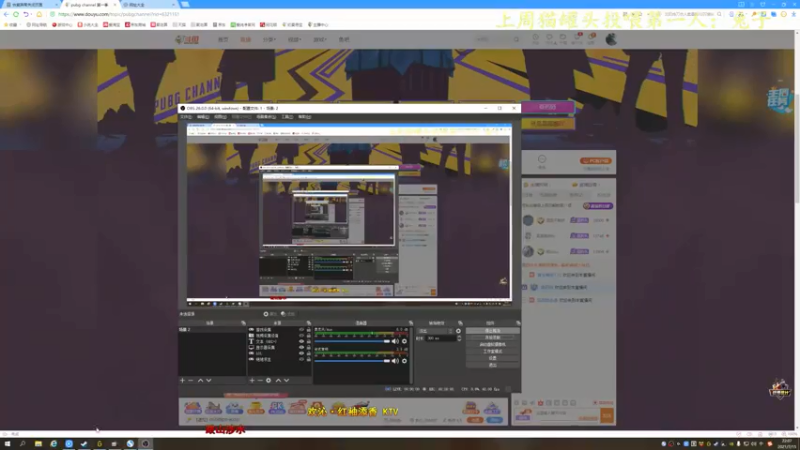
Task: Expand Douyu 视频 navigation dropdown
Action: (x=294, y=39)
